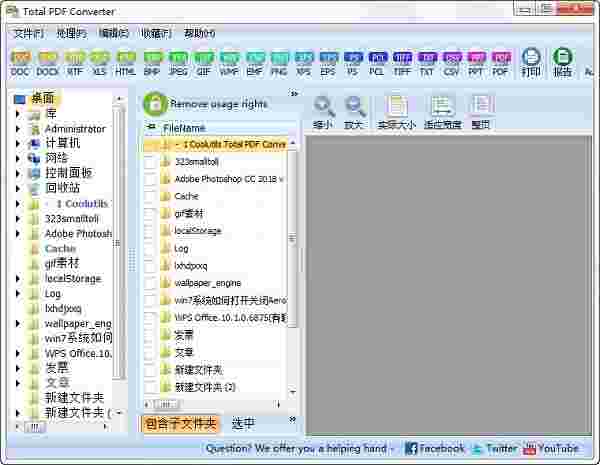
Task: Expand localStorage in folder tree
Action: pos(18,279)
